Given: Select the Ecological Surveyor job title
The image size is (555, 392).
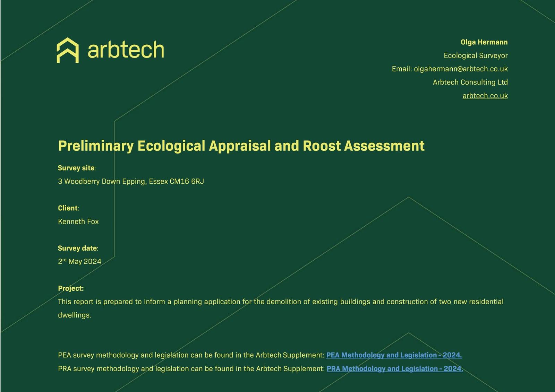Looking at the screenshot, I should (475, 55).
